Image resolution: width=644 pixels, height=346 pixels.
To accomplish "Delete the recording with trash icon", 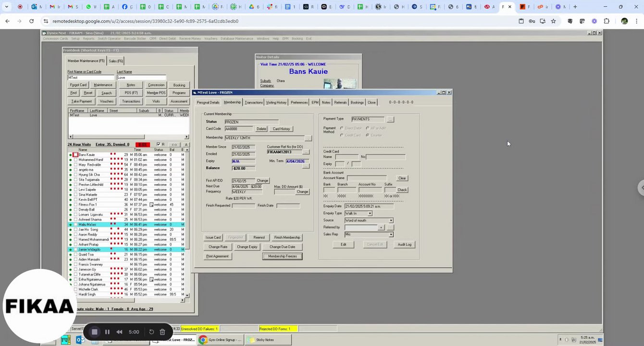I will (x=162, y=332).
